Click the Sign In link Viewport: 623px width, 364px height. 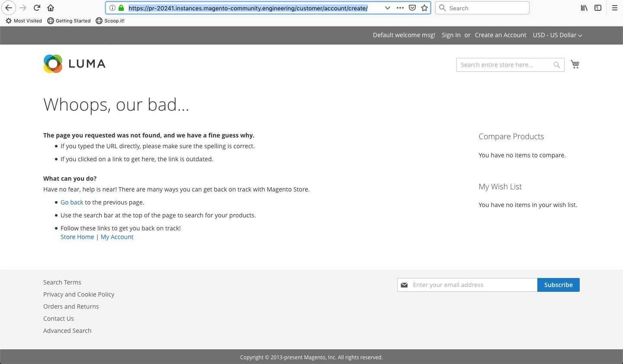451,35
